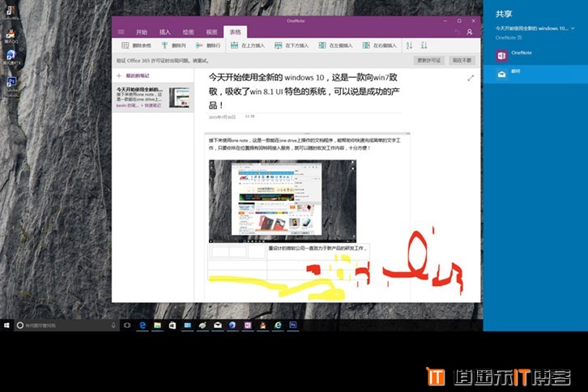
Task: Click 更新许可证 (update license) button
Action: pos(428,60)
